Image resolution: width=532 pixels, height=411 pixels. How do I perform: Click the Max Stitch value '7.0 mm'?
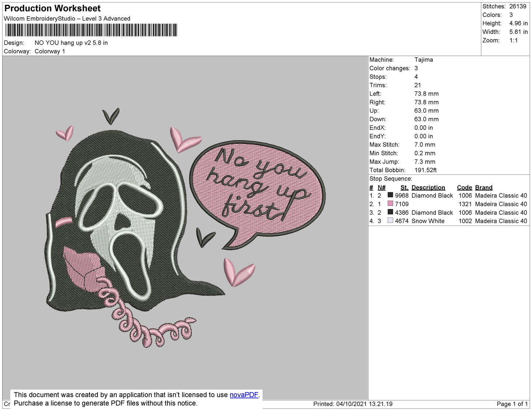pos(425,145)
